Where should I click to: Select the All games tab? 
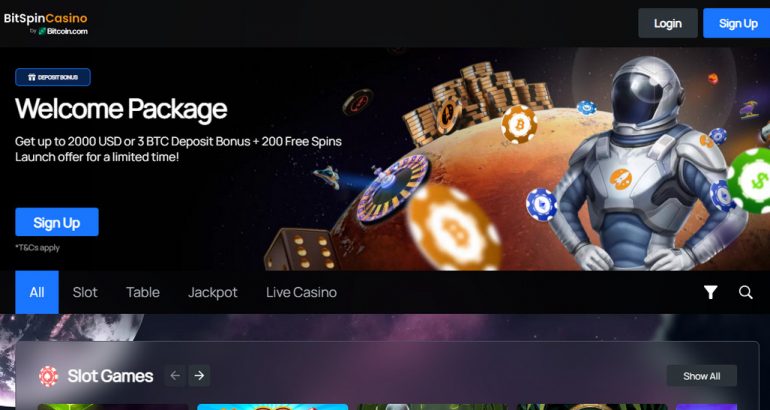tap(37, 292)
